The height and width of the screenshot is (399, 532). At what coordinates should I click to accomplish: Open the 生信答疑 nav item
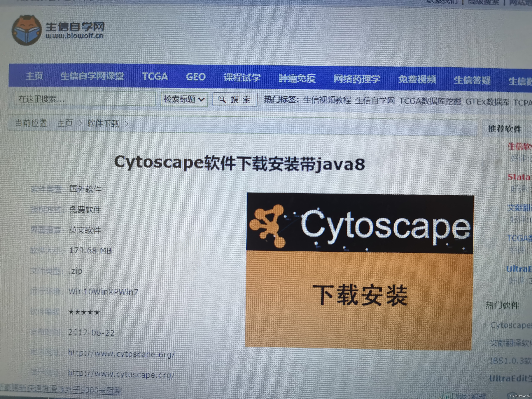pos(472,80)
